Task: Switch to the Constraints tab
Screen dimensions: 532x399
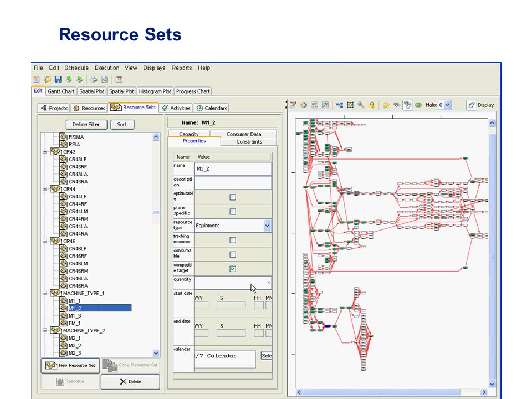Action: (x=249, y=142)
